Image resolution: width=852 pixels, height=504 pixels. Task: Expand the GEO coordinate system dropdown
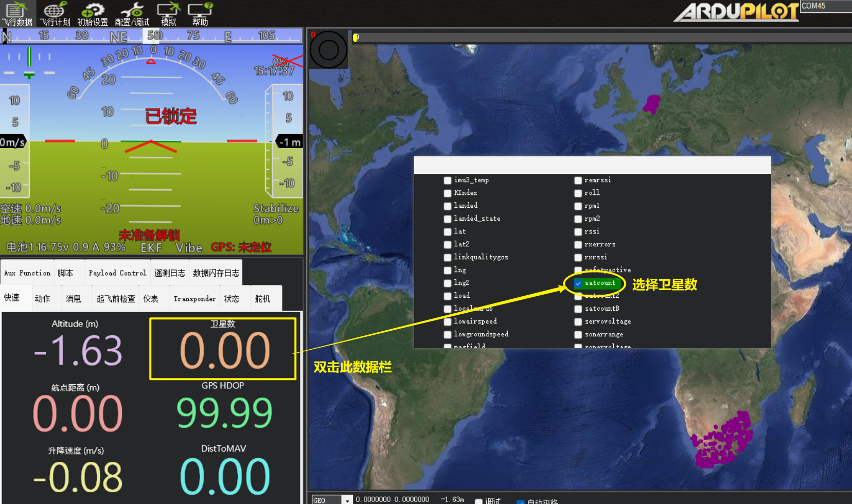347,500
